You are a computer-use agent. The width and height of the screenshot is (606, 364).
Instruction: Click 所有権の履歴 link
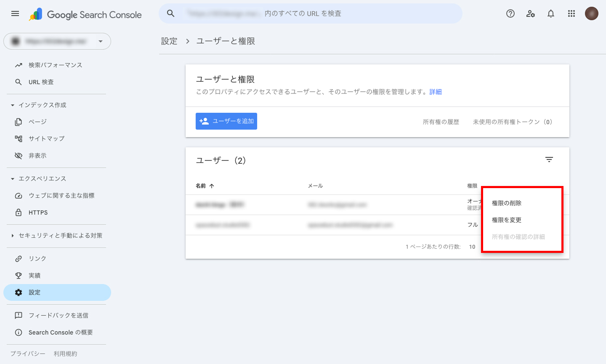point(441,122)
